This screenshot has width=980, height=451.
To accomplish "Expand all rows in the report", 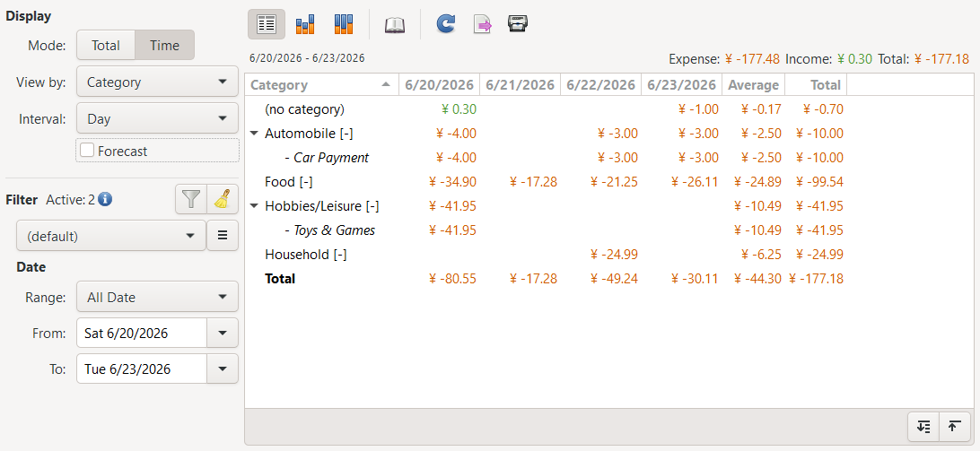I will pos(923,427).
